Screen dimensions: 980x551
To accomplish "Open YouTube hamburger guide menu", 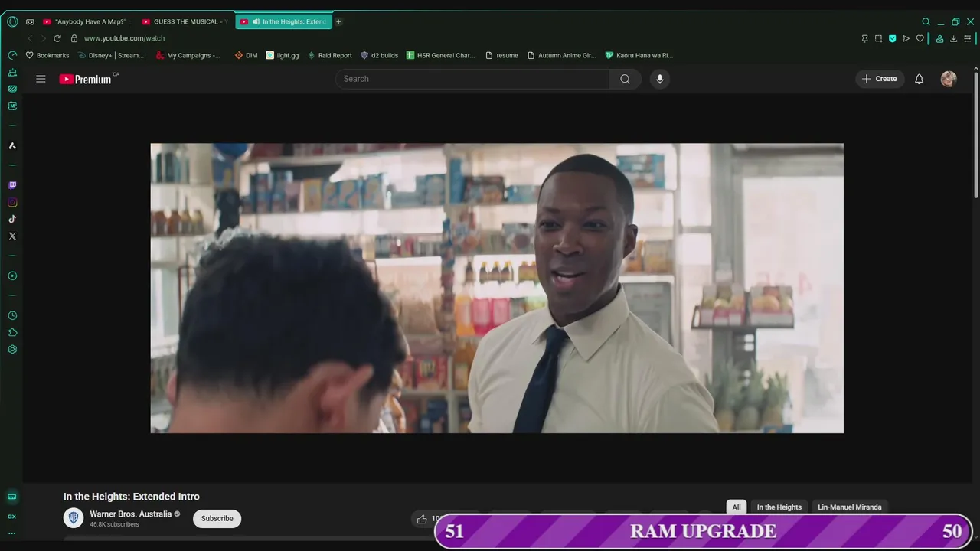I will click(41, 79).
